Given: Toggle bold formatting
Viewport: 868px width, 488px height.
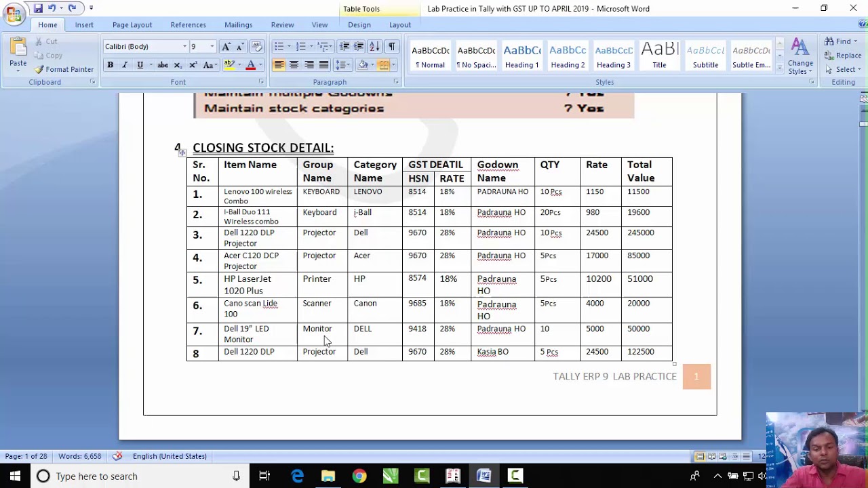Looking at the screenshot, I should 110,65.
